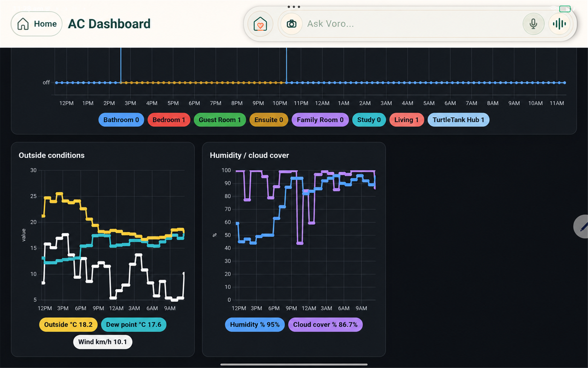Viewport: 588px width, 368px height.
Task: Open the three-dot menu at top
Action: coord(294,7)
